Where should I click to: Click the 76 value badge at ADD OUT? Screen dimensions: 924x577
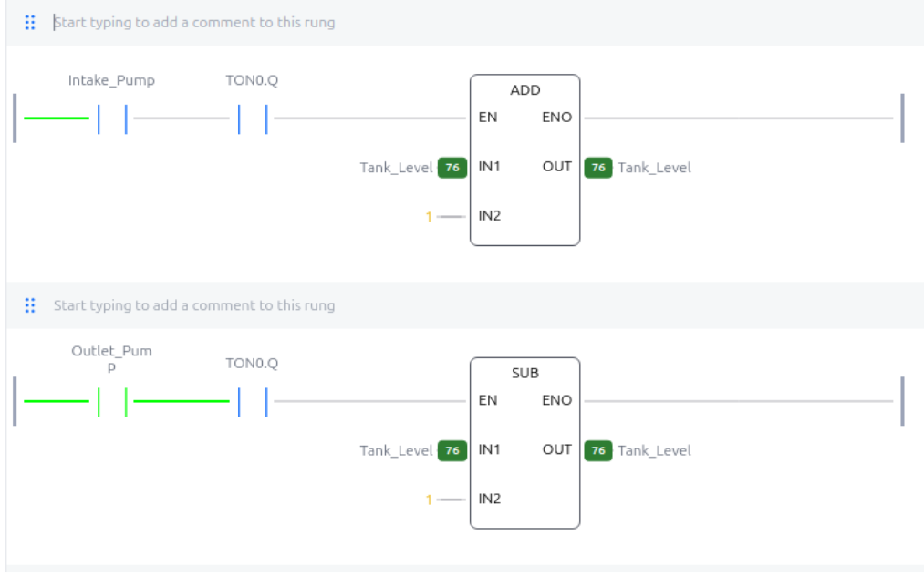[598, 167]
